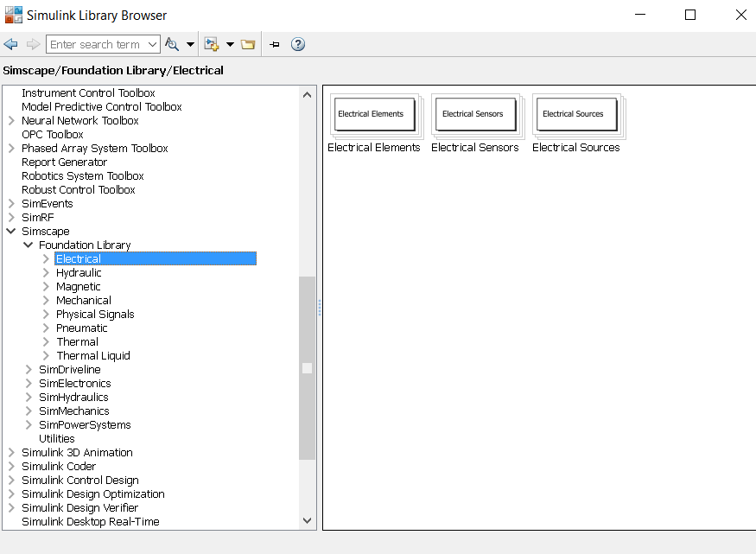Viewport: 756px width, 554px height.
Task: Select the SimHydraulics library entry
Action: click(73, 398)
